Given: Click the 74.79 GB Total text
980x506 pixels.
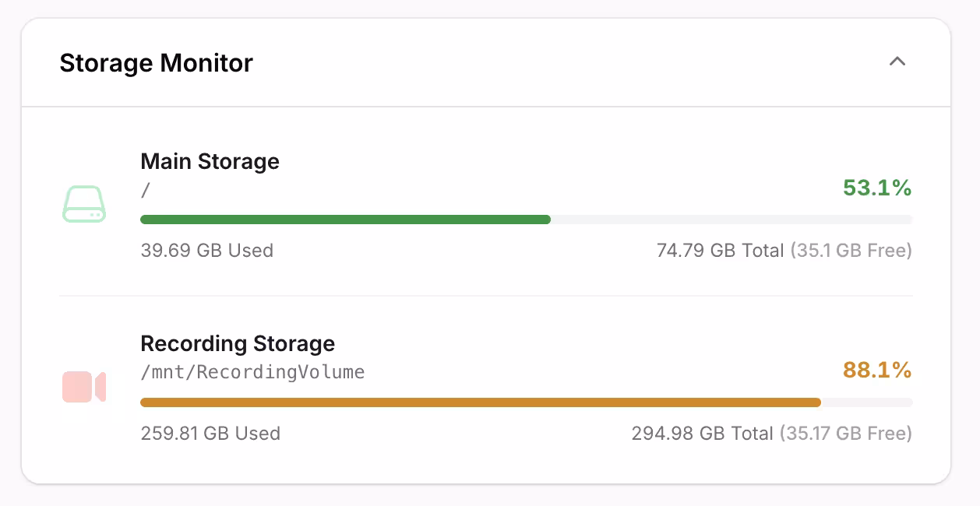Looking at the screenshot, I should pos(720,251).
